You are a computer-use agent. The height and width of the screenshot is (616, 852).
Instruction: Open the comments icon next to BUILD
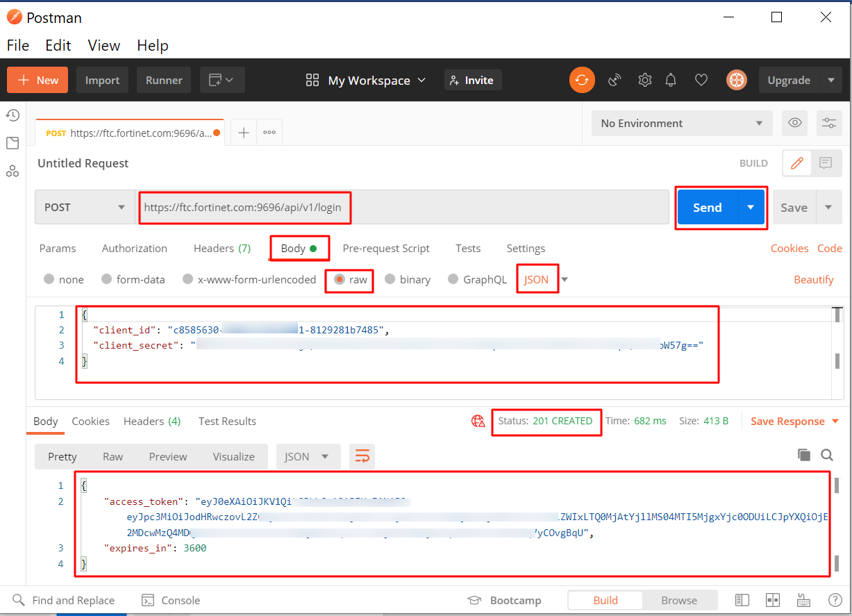[x=826, y=163]
